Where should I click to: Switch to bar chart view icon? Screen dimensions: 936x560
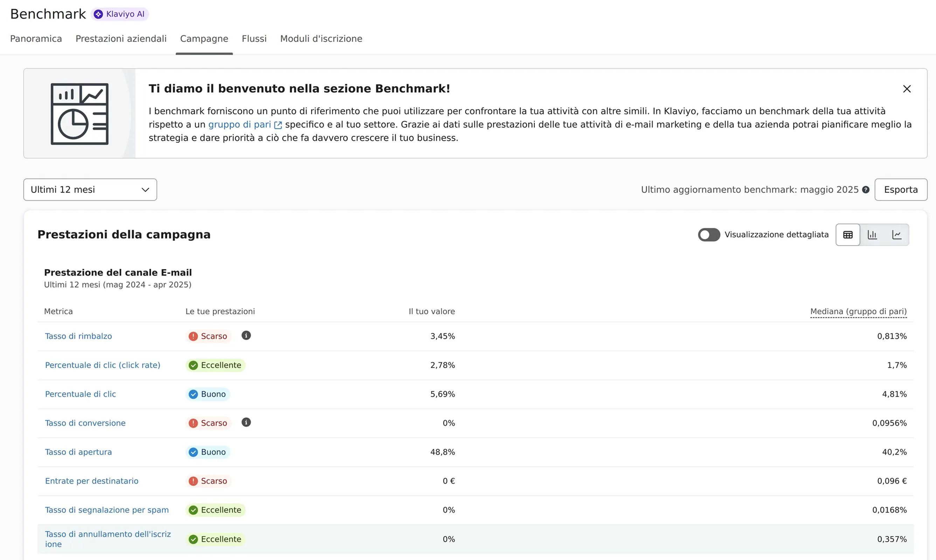[x=872, y=235]
